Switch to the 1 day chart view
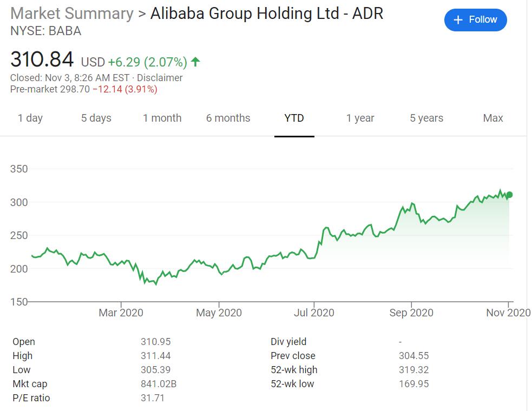This screenshot has width=532, height=411. coord(31,118)
